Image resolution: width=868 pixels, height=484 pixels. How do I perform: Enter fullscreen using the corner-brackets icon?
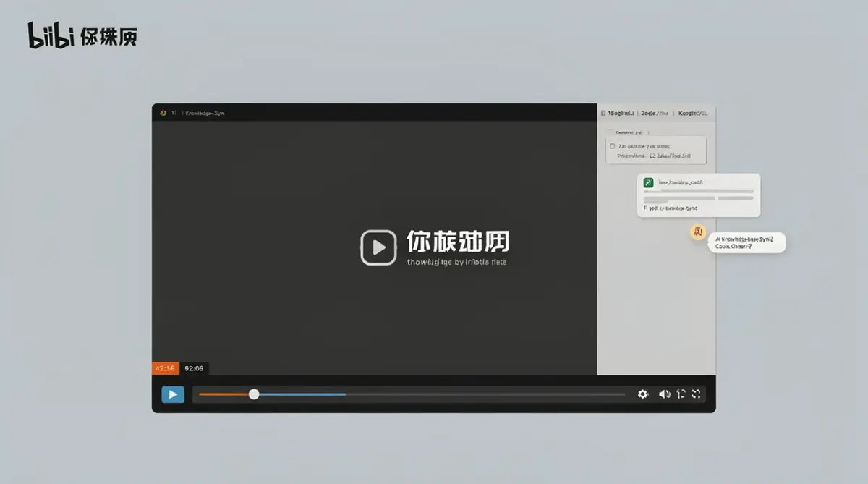pos(697,394)
